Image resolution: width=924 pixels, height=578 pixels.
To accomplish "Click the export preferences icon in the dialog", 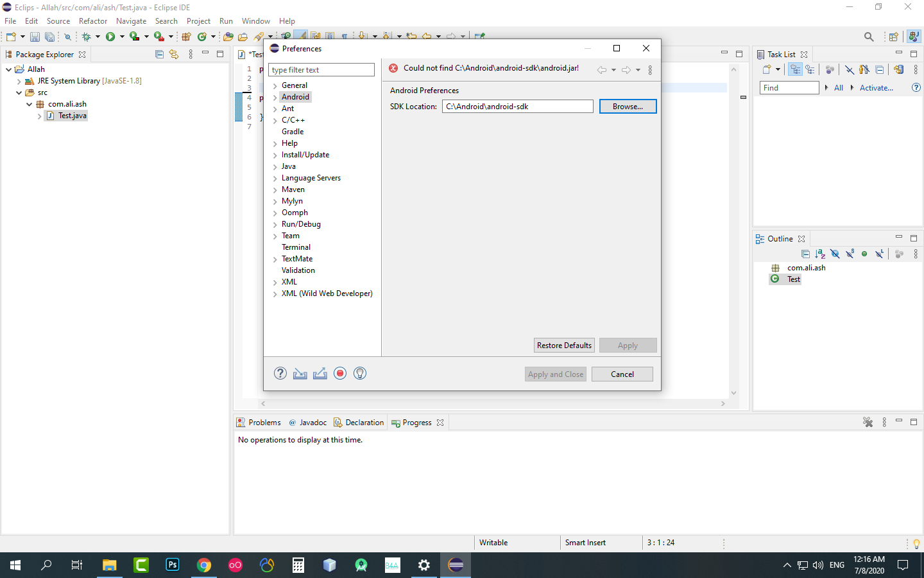I will 320,373.
